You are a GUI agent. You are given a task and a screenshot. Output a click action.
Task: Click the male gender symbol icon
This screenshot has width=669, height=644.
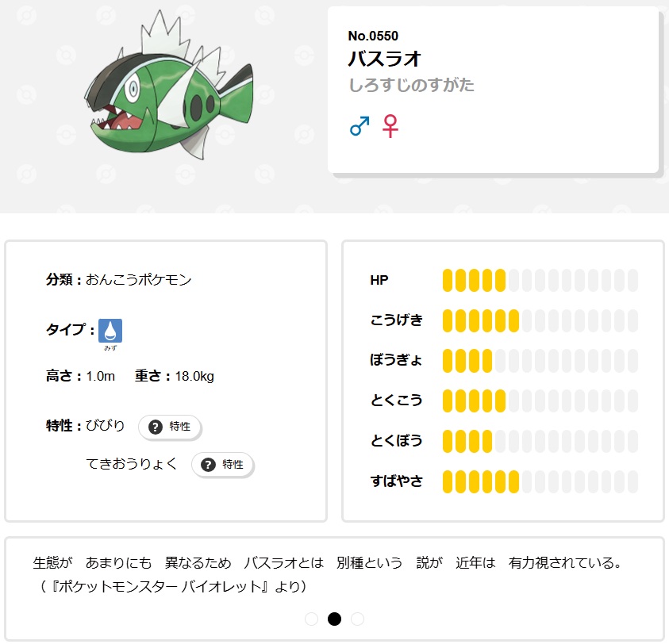coord(359,126)
